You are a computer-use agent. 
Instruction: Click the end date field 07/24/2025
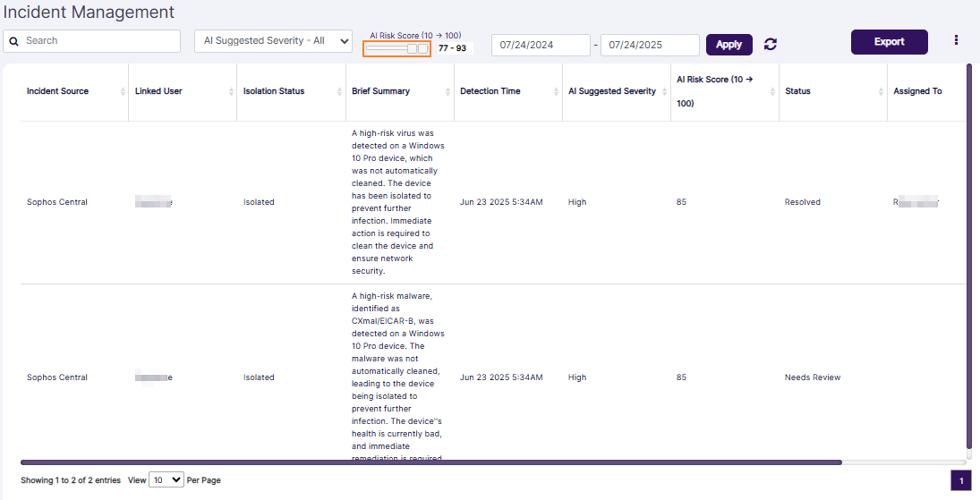pos(649,45)
